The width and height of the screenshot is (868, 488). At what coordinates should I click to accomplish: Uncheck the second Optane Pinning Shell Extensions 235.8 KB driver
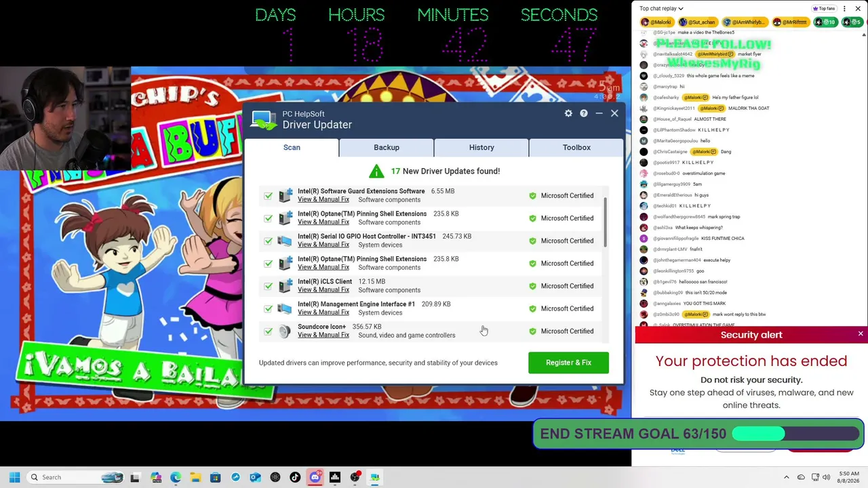(269, 264)
